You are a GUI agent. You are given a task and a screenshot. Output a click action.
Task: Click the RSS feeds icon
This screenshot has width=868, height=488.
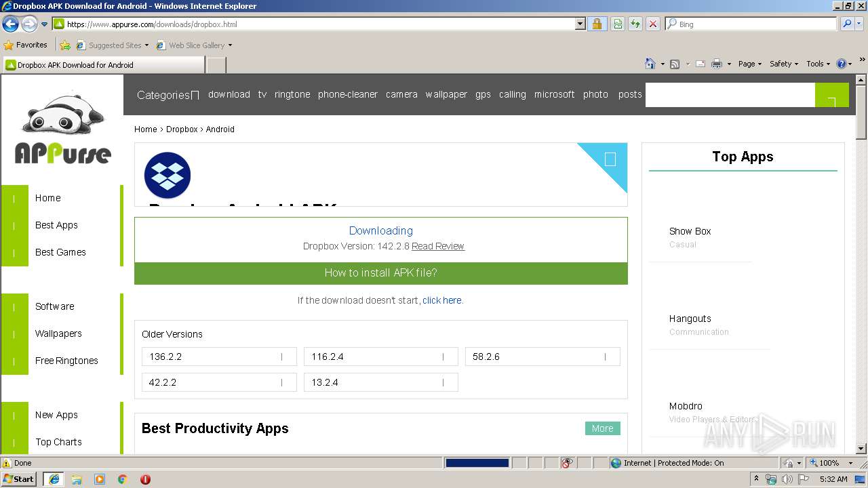click(x=675, y=64)
